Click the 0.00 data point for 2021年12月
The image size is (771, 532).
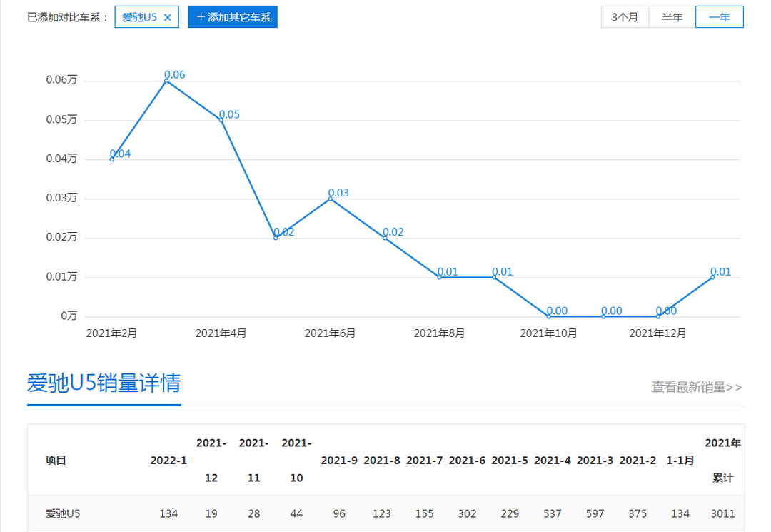pos(658,316)
